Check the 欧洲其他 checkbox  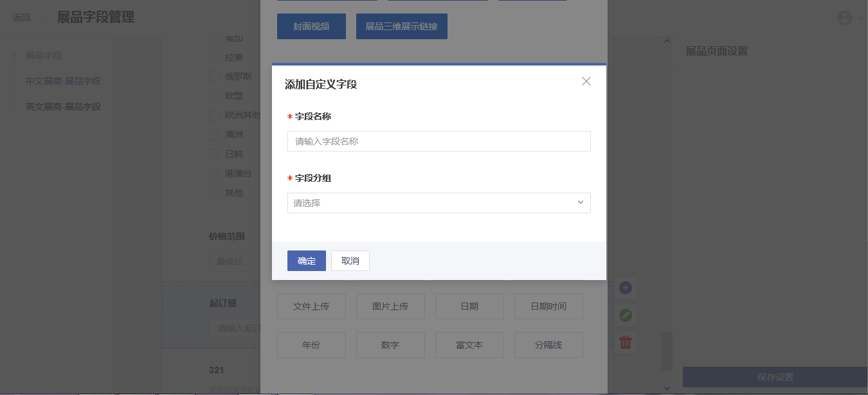pyautogui.click(x=214, y=116)
